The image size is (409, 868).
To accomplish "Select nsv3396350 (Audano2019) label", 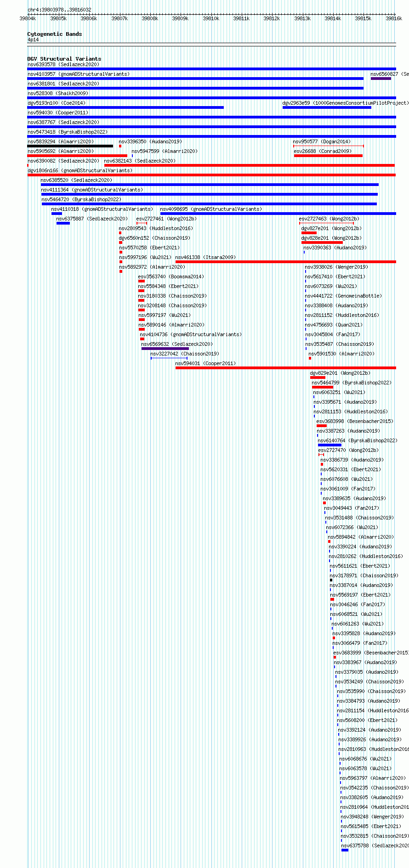I will tap(150, 141).
